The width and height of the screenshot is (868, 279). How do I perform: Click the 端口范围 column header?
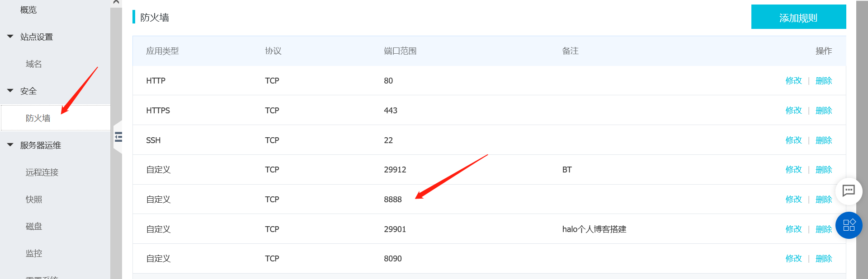(x=400, y=51)
